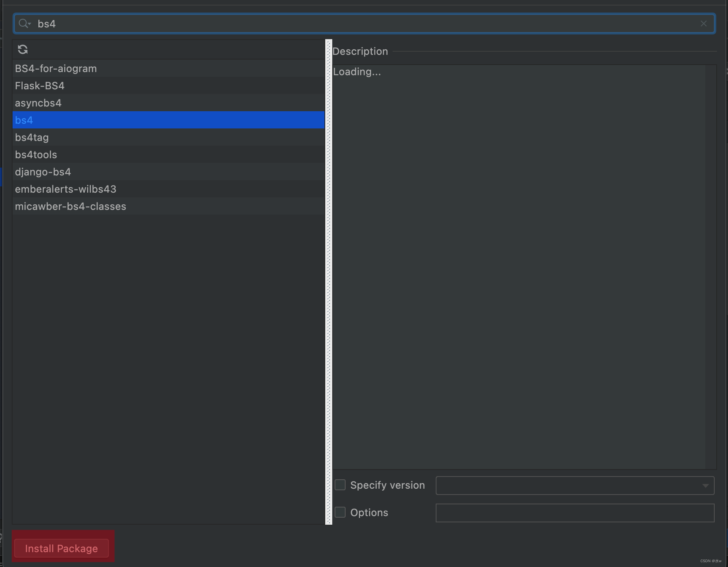The image size is (728, 567).
Task: Open the version selection dropdown
Action: pyautogui.click(x=706, y=485)
